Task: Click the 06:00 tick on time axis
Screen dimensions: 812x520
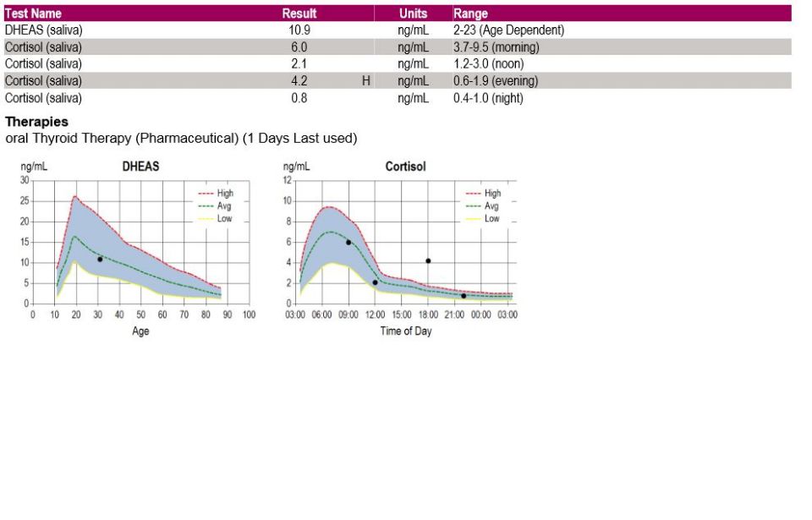Action: tap(321, 315)
